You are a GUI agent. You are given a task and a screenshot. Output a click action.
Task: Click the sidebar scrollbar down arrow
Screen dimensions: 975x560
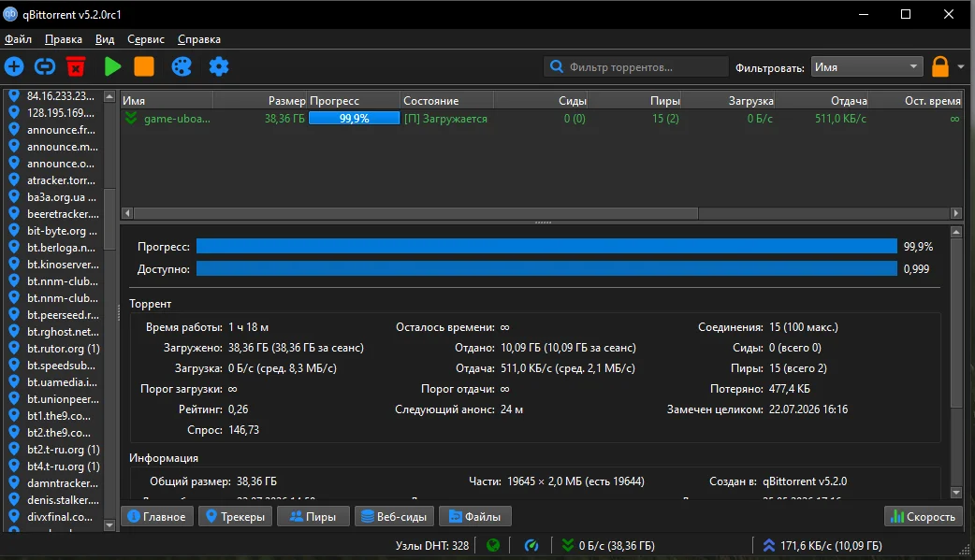click(x=109, y=525)
